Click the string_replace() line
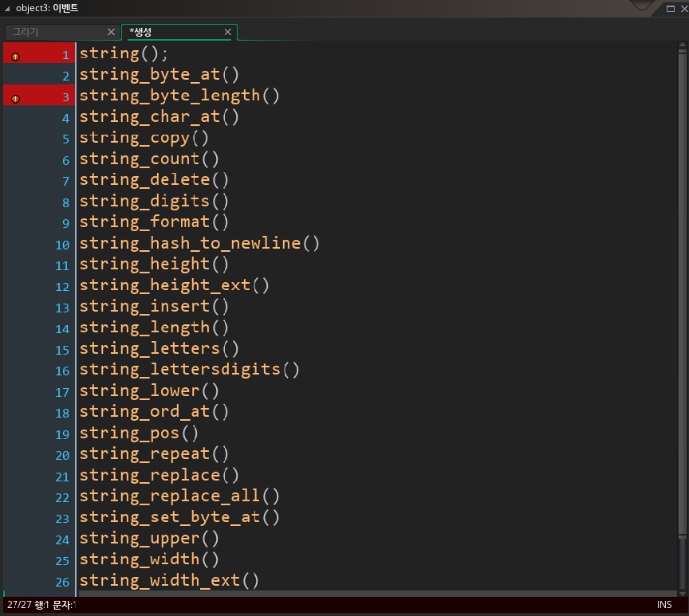The width and height of the screenshot is (689, 616). tap(159, 475)
